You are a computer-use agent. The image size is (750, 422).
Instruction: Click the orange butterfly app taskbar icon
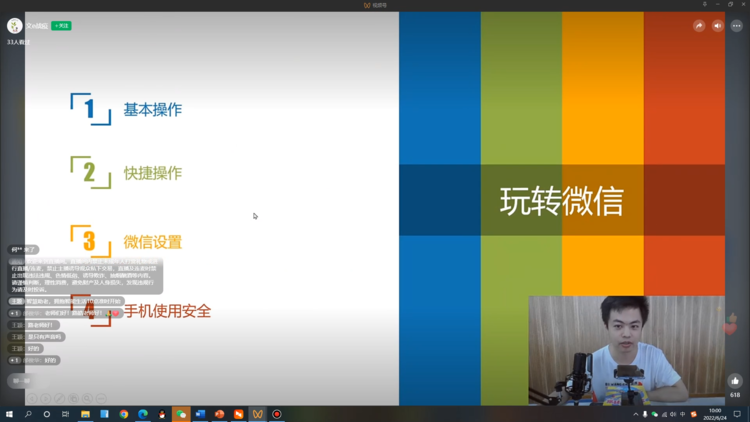258,414
